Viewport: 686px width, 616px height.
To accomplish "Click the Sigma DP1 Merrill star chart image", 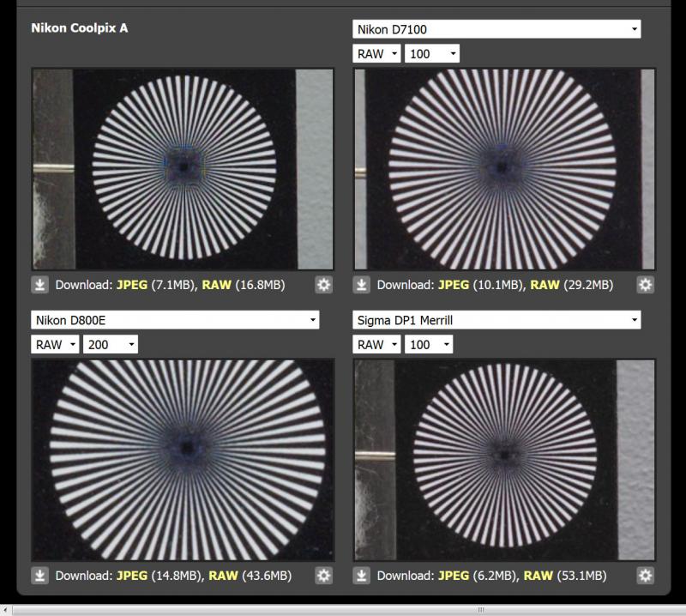I will (x=504, y=460).
